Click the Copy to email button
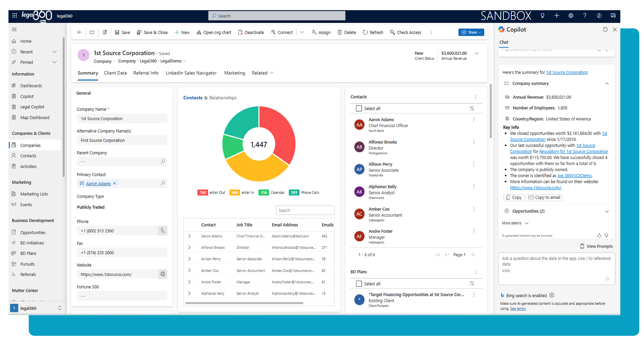The width and height of the screenshot is (644, 349). click(544, 197)
